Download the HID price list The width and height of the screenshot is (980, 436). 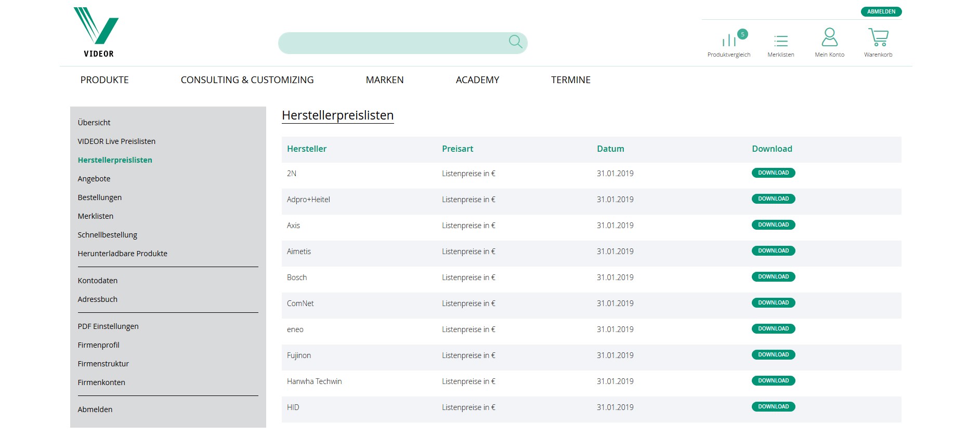(773, 407)
